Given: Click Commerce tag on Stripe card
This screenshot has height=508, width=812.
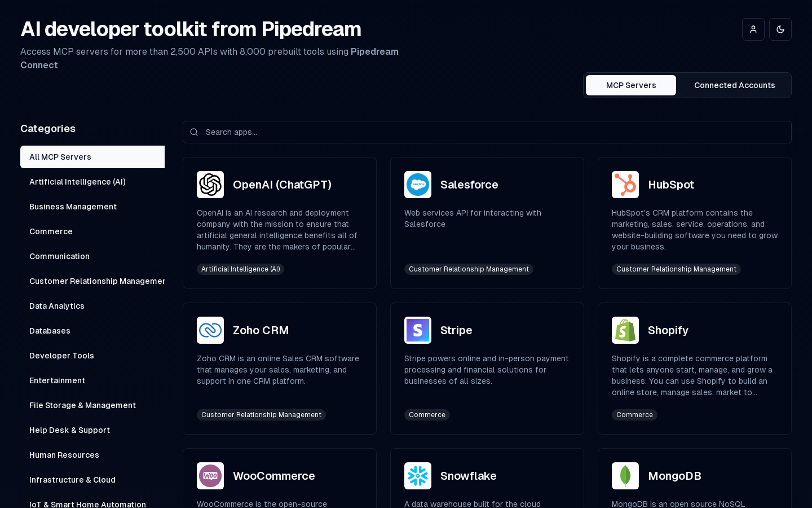Looking at the screenshot, I should pos(427,415).
